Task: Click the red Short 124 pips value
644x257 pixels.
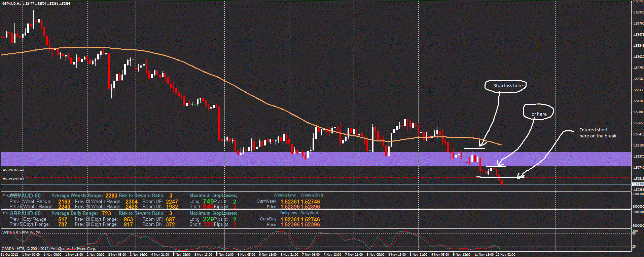Action: [x=208, y=224]
